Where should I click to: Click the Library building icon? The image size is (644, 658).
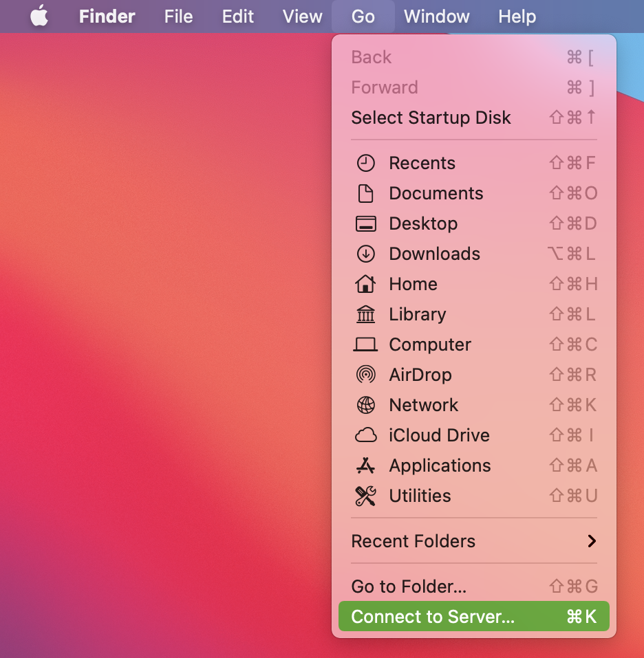click(365, 314)
